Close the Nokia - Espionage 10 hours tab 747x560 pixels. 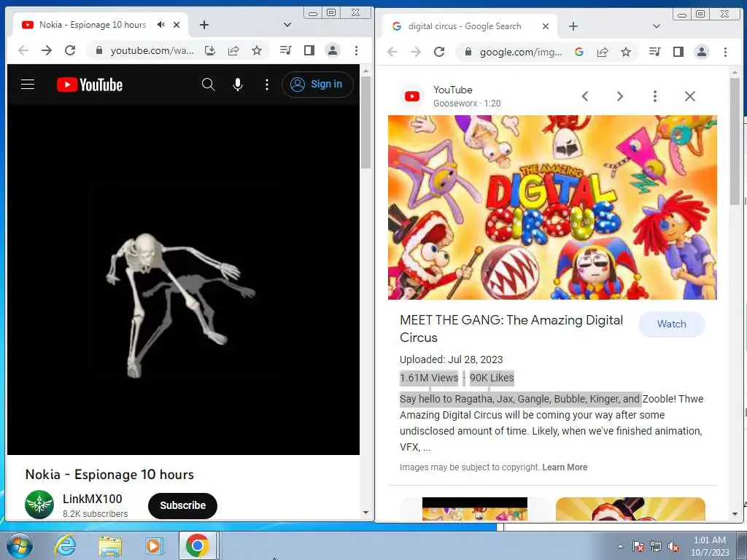coord(177,25)
